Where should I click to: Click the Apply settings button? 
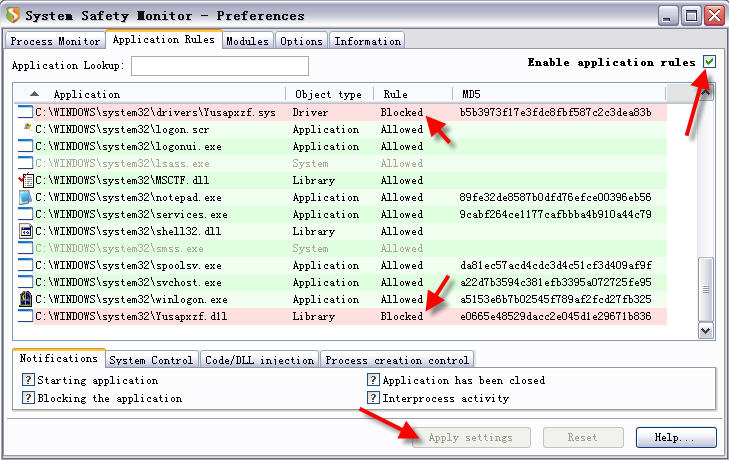pyautogui.click(x=471, y=437)
